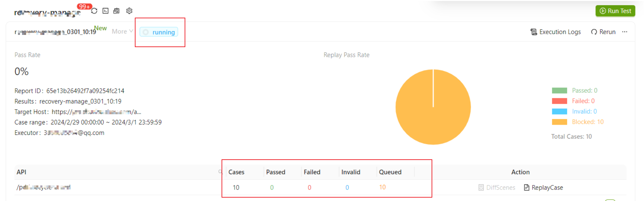Screen dimensions: 644x201
Task: Expand the More dropdown
Action: (x=122, y=32)
